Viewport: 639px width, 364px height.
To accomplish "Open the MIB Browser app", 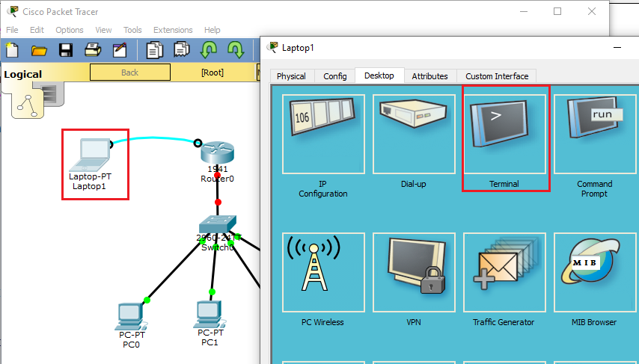I will (594, 274).
